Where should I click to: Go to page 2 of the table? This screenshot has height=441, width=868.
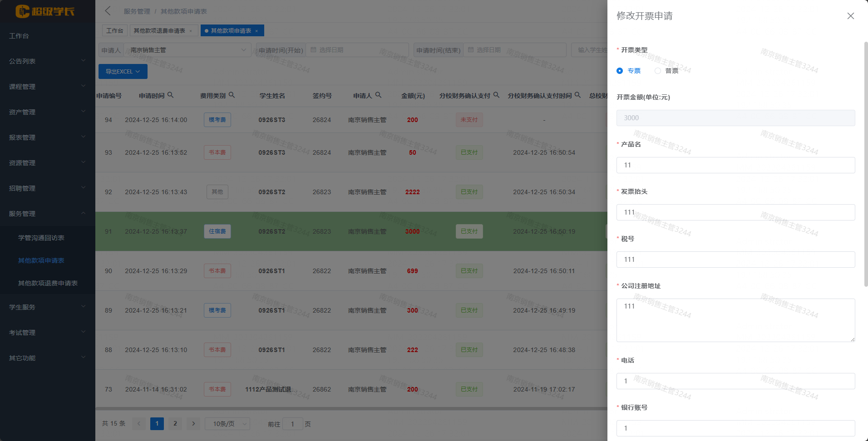click(175, 424)
